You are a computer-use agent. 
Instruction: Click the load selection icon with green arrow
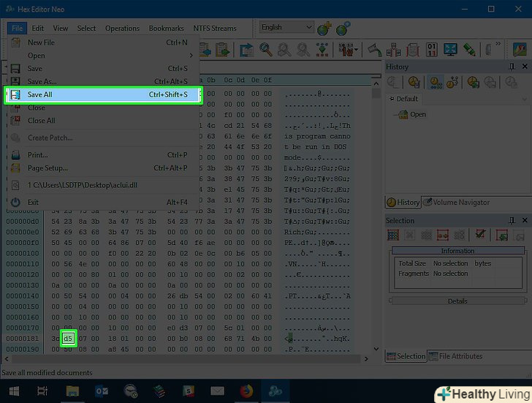point(501,235)
